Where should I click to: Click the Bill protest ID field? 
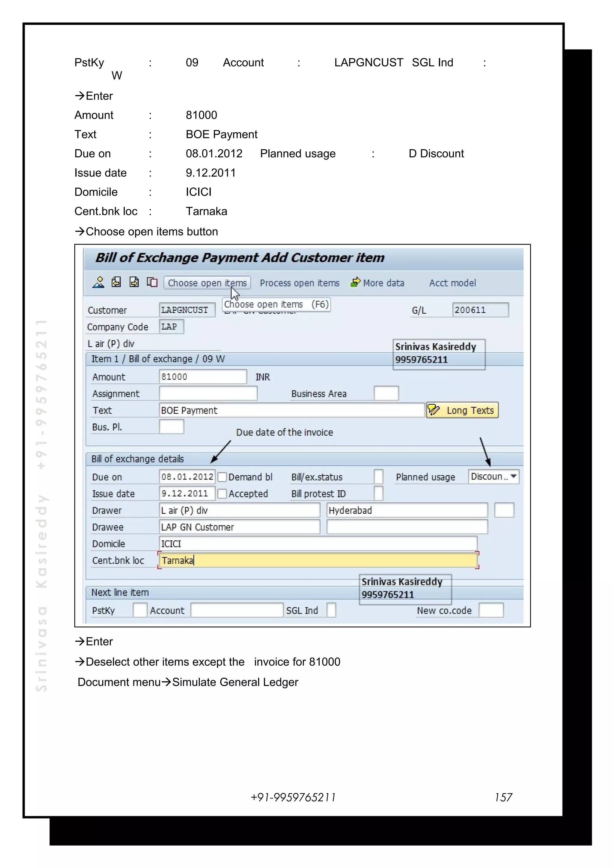pos(378,493)
